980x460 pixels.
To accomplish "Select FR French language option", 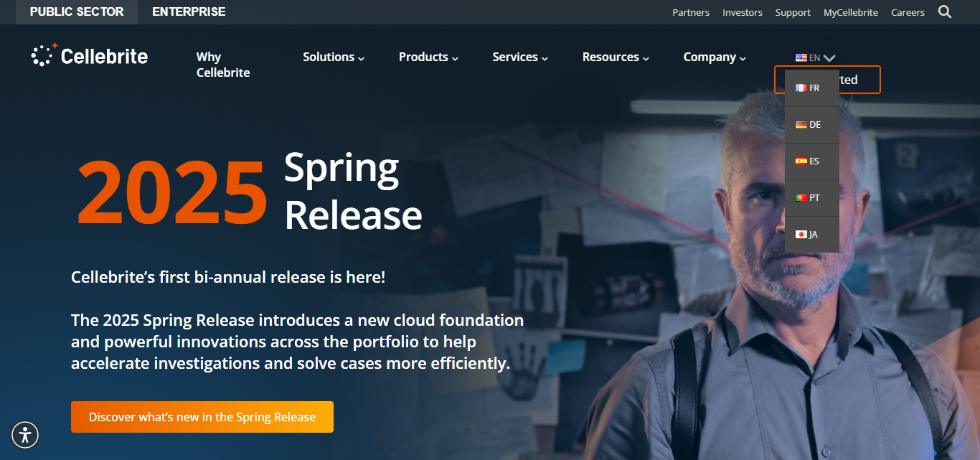I will point(812,88).
